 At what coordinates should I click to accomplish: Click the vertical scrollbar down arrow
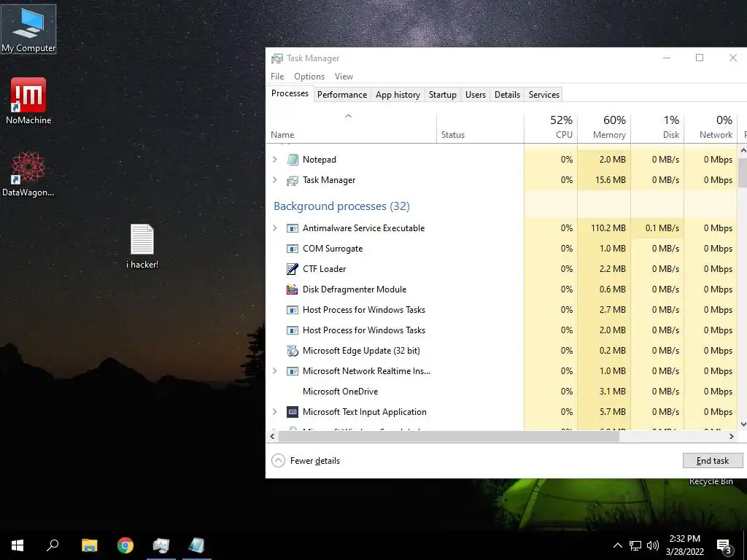coord(743,424)
